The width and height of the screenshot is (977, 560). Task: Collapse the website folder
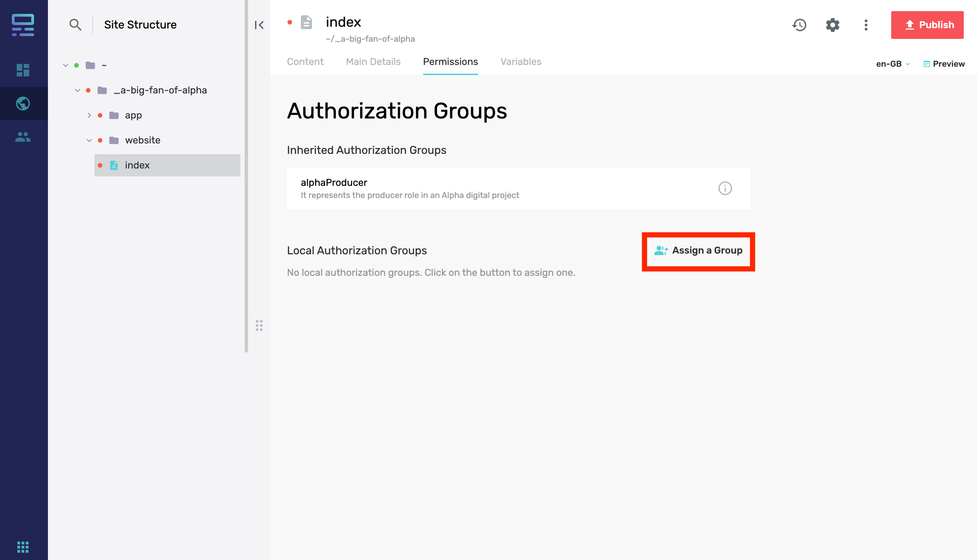tap(89, 140)
